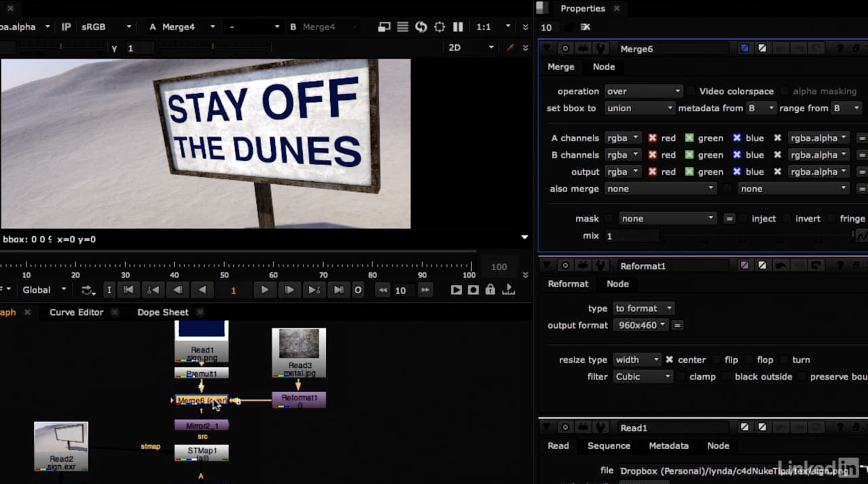Jump to the last frame
Screen dimensions: 868x484
(x=338, y=290)
